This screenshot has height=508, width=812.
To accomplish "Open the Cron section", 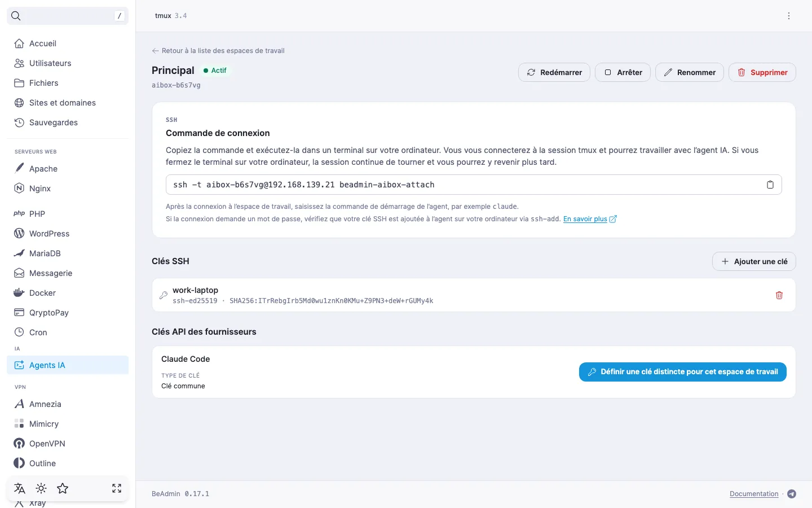I will 68,332.
